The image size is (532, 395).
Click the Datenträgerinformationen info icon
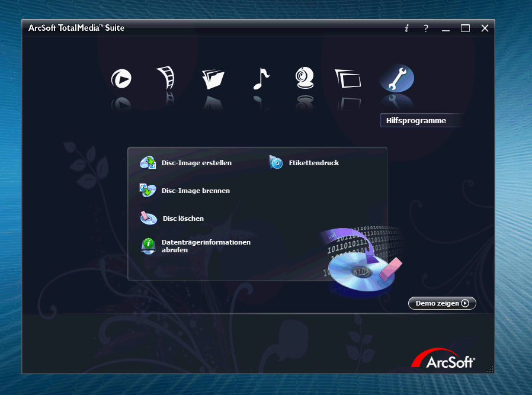point(148,246)
